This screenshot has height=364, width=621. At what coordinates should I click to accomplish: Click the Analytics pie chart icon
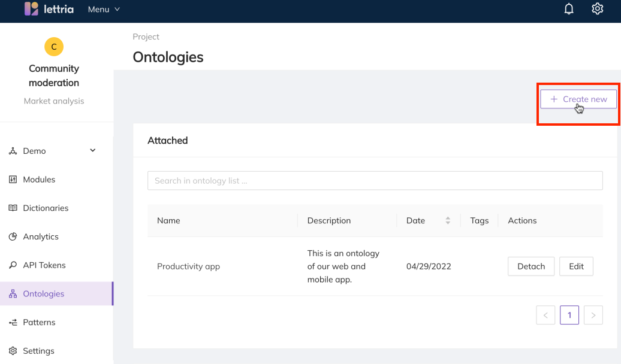coord(13,236)
